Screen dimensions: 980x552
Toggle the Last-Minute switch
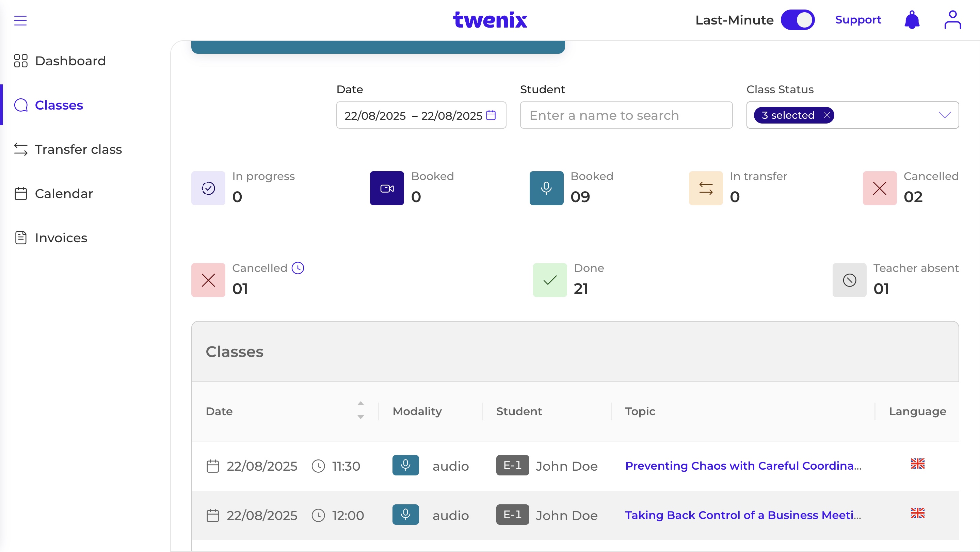tap(798, 20)
